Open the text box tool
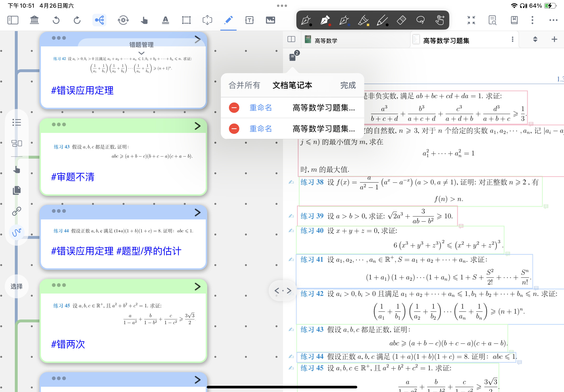The width and height of the screenshot is (564, 392). pyautogui.click(x=249, y=20)
